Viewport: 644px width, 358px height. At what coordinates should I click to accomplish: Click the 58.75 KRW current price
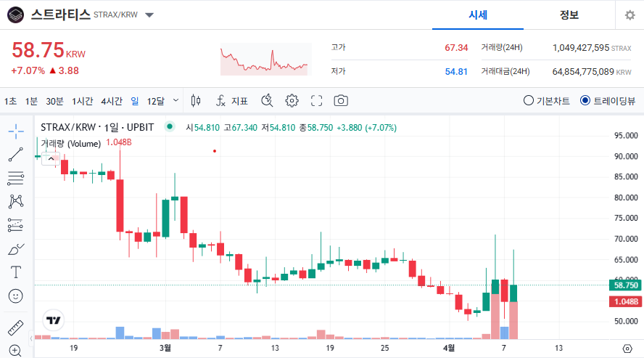tap(49, 51)
